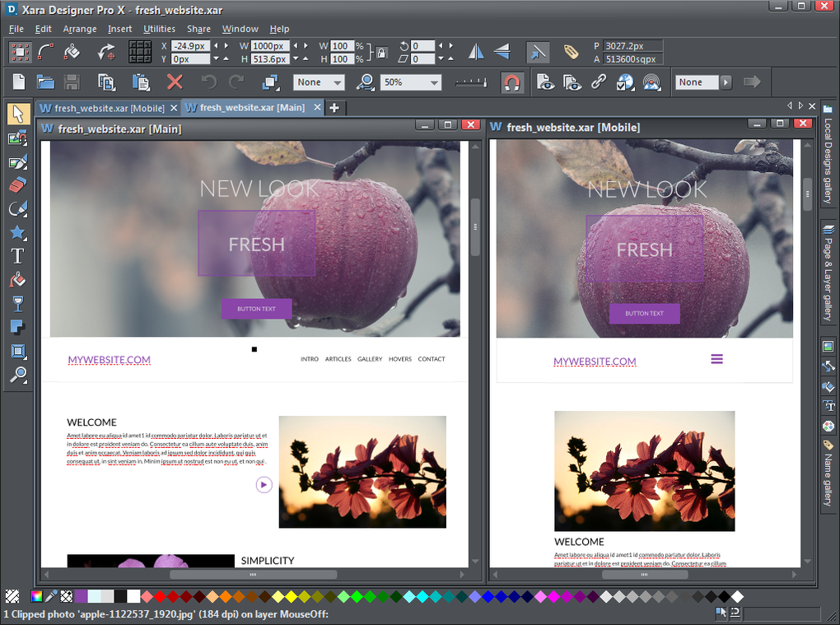Add a new document tab
The image size is (840, 625).
coord(334,108)
